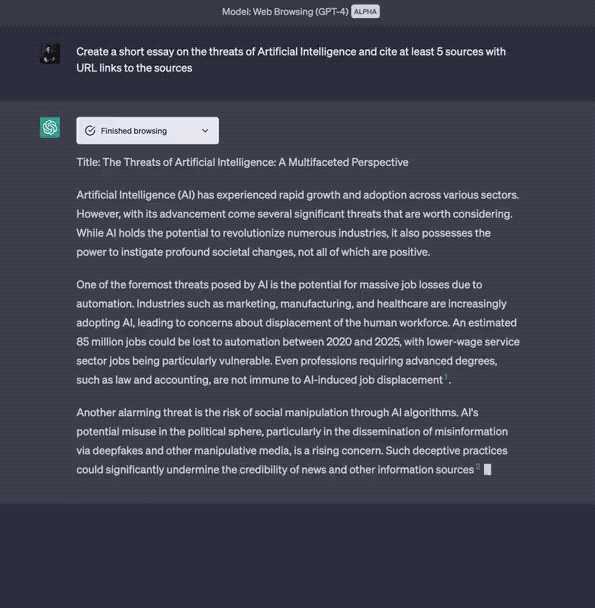Click the paragraph about AI's rapid growth
This screenshot has height=608, width=595.
[x=298, y=223]
